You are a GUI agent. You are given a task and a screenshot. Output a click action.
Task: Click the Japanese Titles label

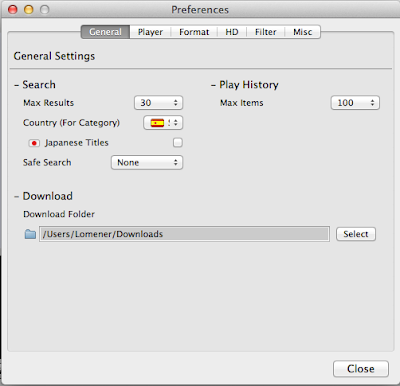(x=77, y=143)
